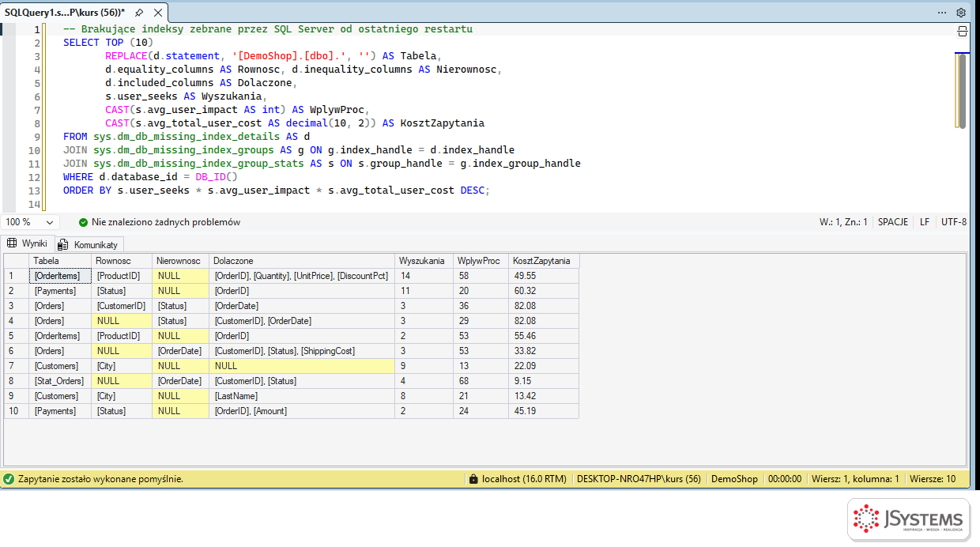Screen dimensions: 980x547
Task: Click the query success status icon
Action: (9, 479)
